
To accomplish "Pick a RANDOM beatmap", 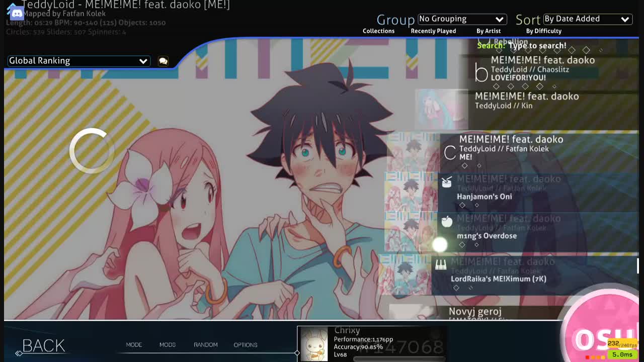I will point(206,345).
